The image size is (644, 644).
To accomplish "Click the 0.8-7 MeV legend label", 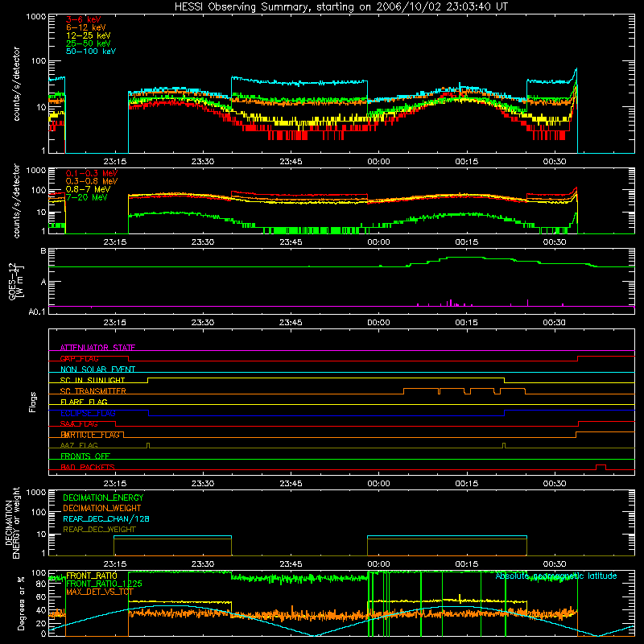I will 88,189.
